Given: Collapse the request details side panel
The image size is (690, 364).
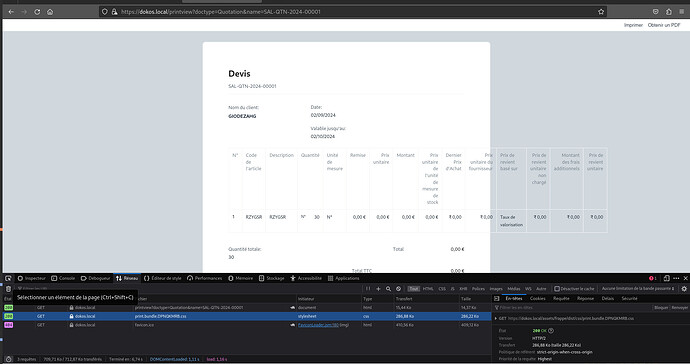Looking at the screenshot, I should click(x=497, y=298).
